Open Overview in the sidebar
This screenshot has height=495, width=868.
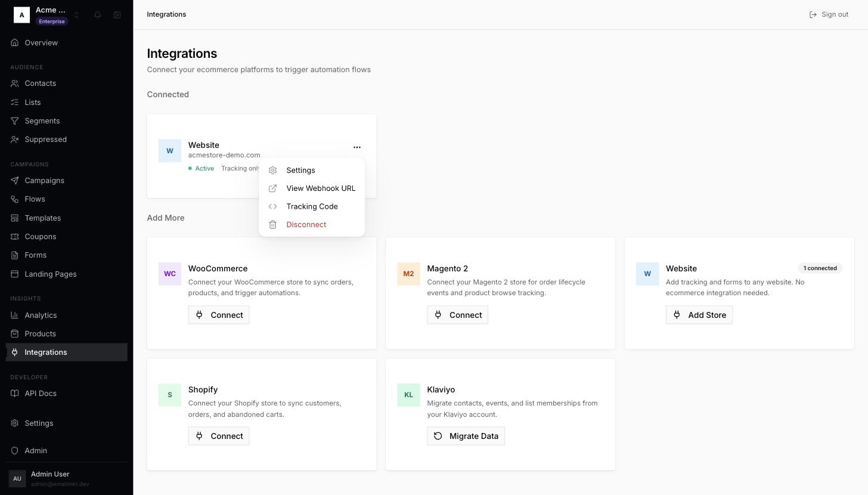66,43
